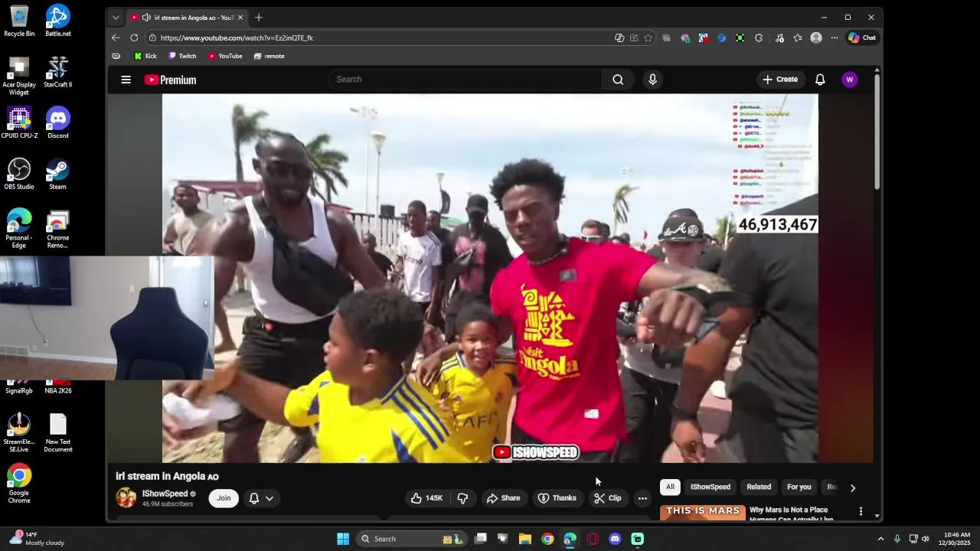
Task: Click the YouTube search magnifier button
Action: coord(618,80)
